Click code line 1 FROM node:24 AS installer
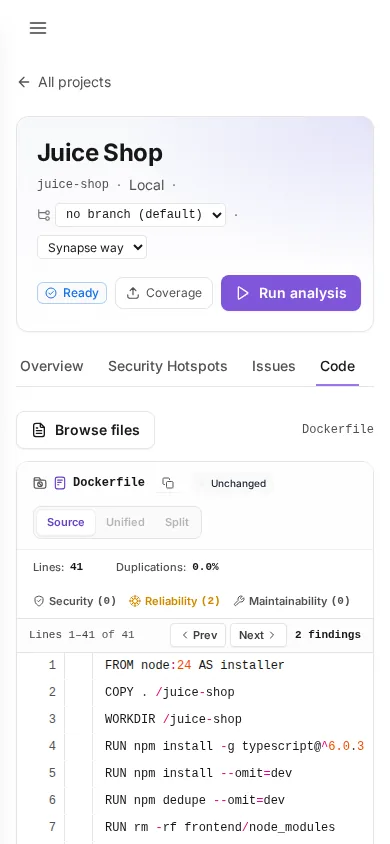Screen dimensions: 390x844 [195, 665]
